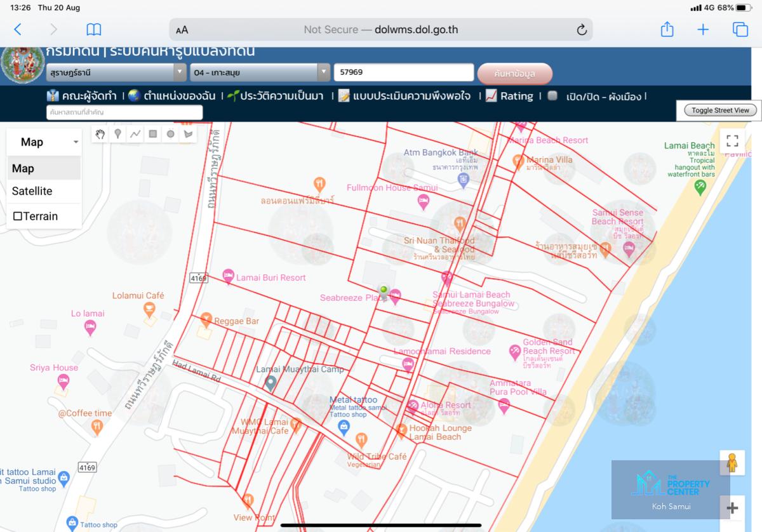Select the circle drawing tool
Image resolution: width=762 pixels, height=532 pixels.
click(x=171, y=133)
